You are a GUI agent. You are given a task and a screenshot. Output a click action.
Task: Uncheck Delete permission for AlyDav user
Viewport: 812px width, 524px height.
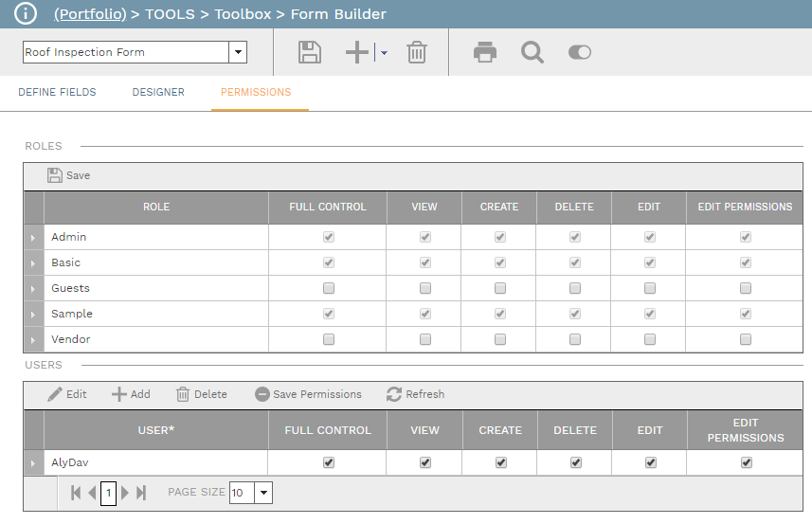pyautogui.click(x=575, y=462)
